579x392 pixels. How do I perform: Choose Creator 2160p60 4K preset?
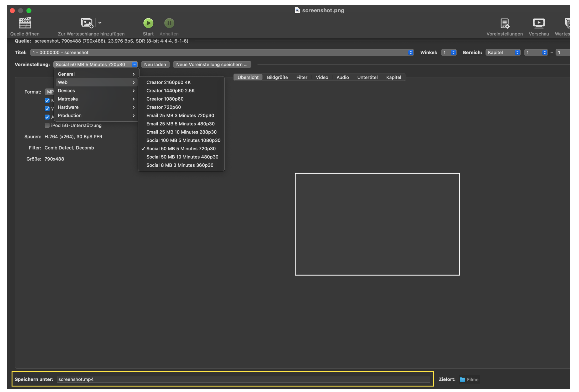pyautogui.click(x=181, y=82)
